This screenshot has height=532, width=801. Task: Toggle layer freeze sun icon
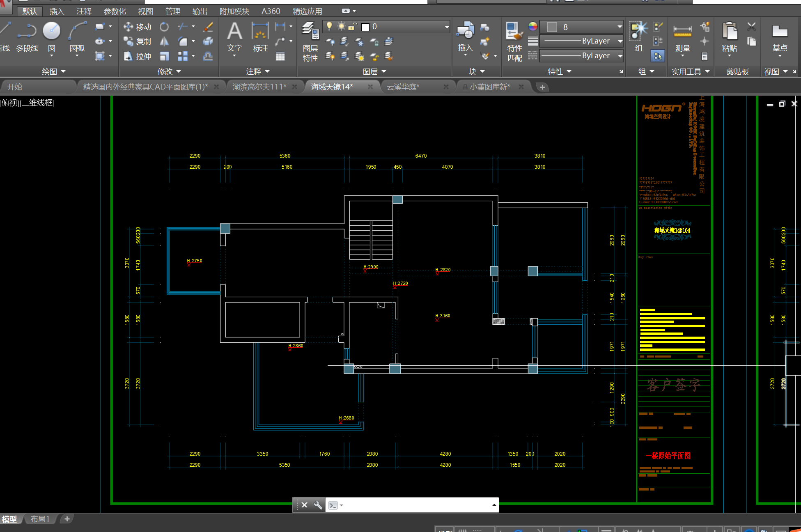pos(341,27)
